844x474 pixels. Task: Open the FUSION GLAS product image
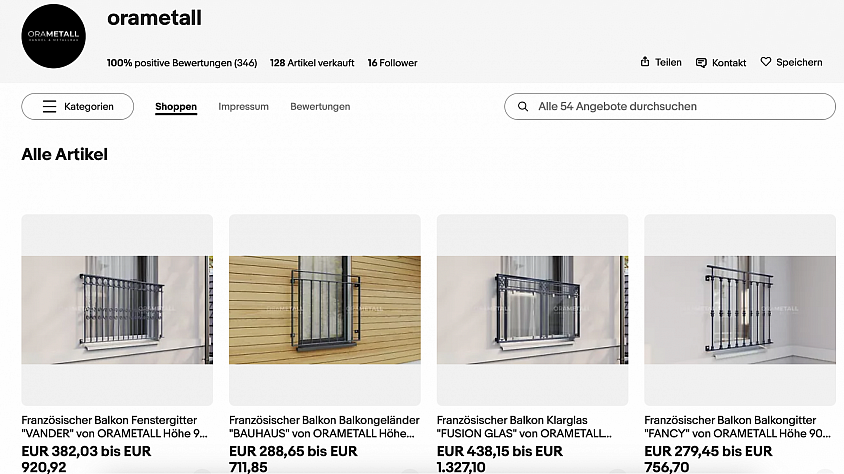click(x=532, y=310)
